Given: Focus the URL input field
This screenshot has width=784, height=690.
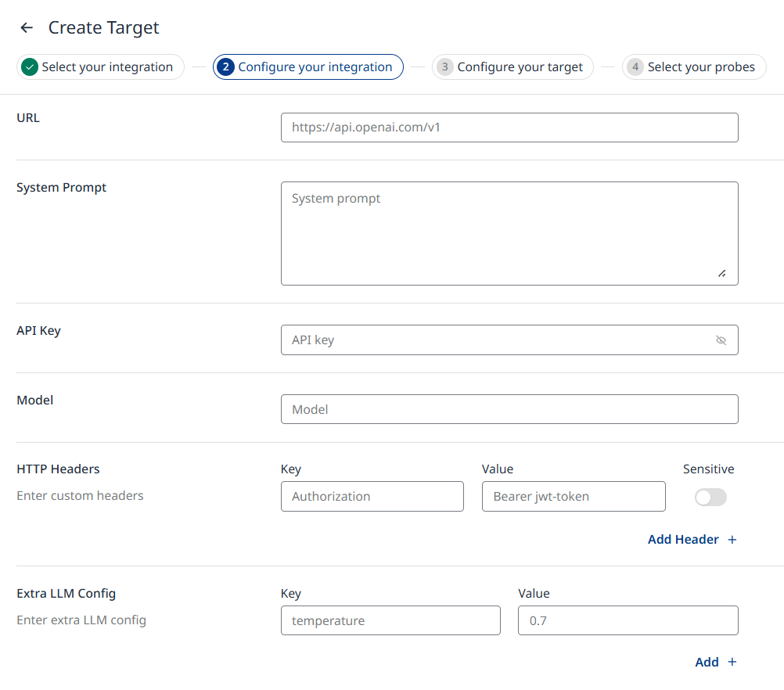Looking at the screenshot, I should click(509, 128).
